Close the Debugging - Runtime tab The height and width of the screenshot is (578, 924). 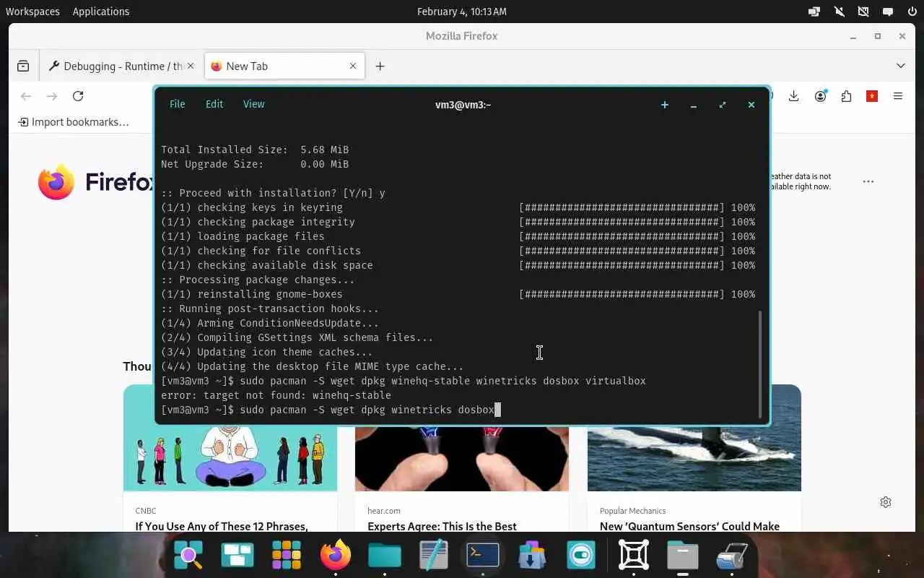[191, 66]
